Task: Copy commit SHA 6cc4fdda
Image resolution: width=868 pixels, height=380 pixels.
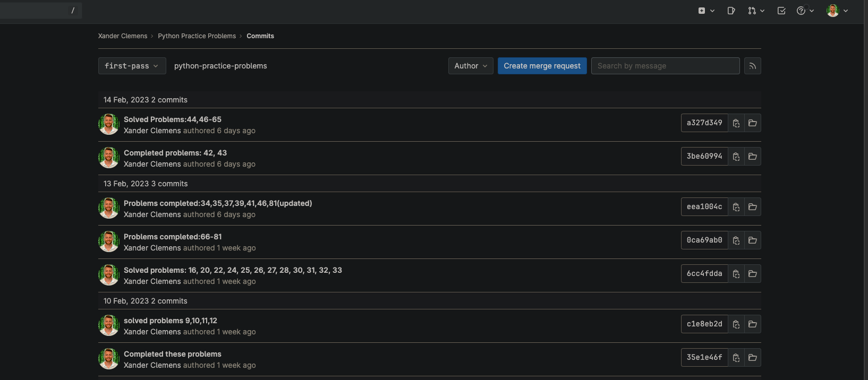Action: tap(736, 274)
